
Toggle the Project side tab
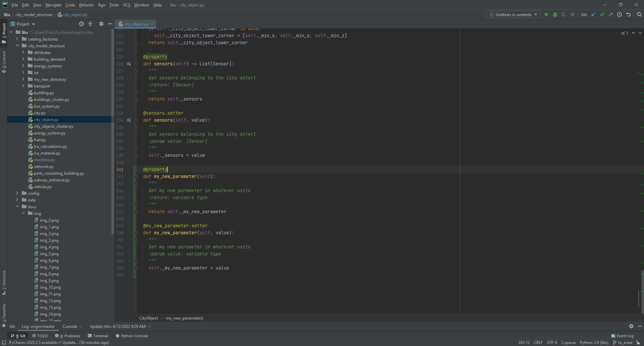pos(4,33)
